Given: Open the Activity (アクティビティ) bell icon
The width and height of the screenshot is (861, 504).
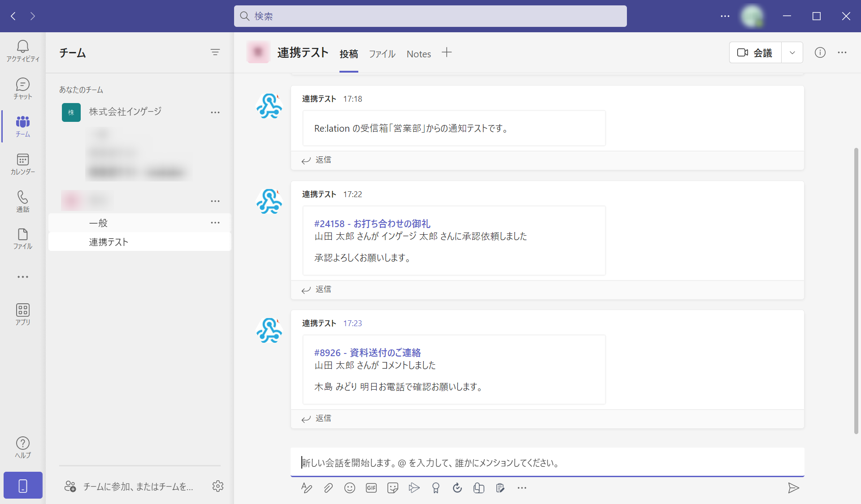Looking at the screenshot, I should [x=23, y=51].
